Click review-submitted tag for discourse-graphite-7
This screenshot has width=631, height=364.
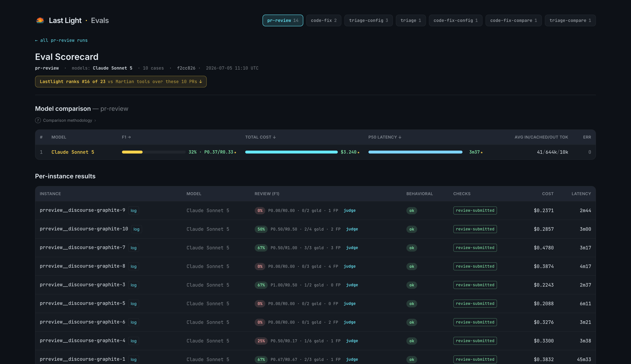(x=475, y=248)
